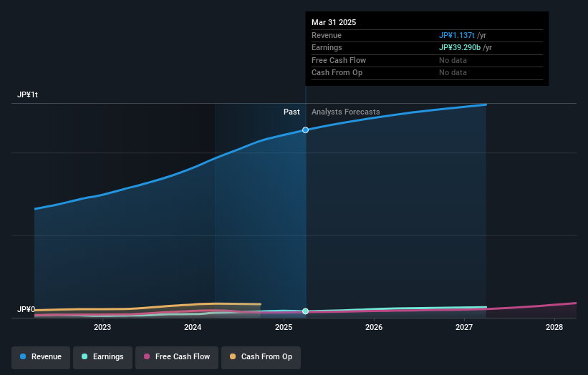Select the revenue data point on Mar 31 2025
The width and height of the screenshot is (588, 375).
click(305, 130)
